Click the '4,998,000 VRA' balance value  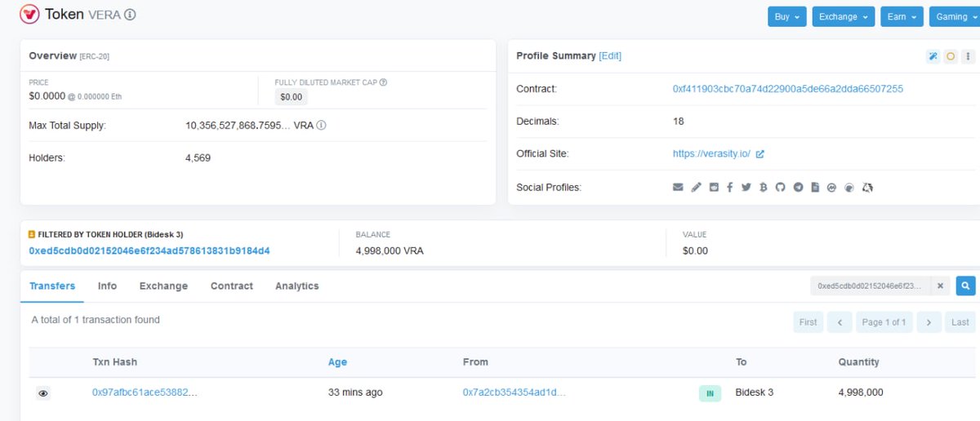click(390, 251)
